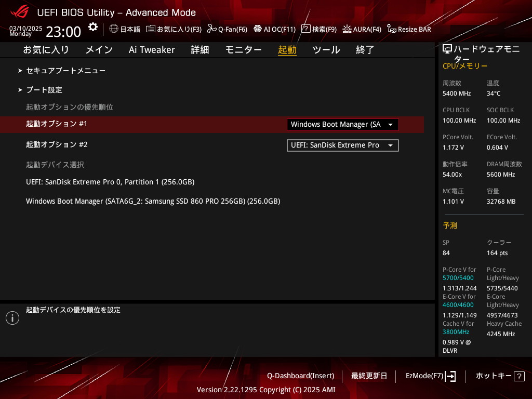This screenshot has width=532, height=399.
Task: Switch to the 詳細 tab
Action: point(200,50)
